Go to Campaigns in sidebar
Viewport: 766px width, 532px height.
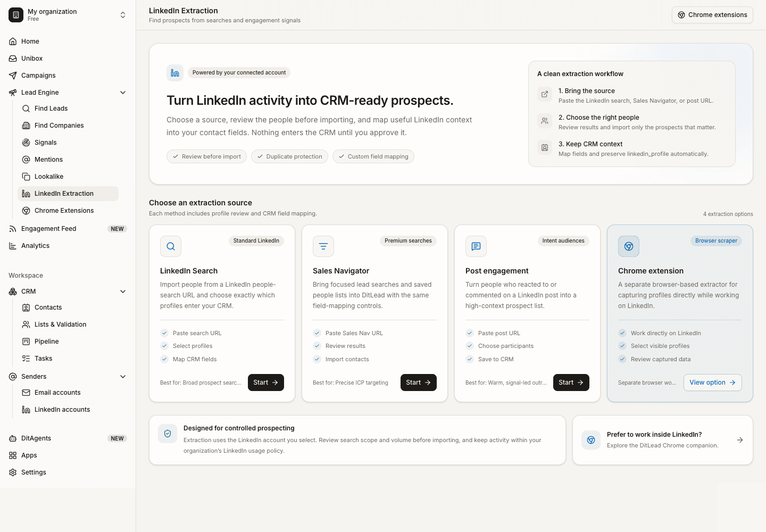[x=68, y=76]
